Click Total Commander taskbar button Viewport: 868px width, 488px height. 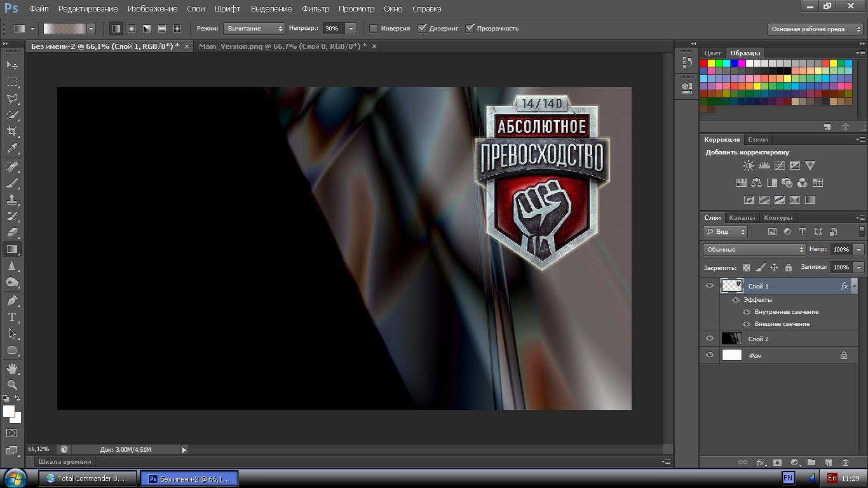(x=88, y=478)
